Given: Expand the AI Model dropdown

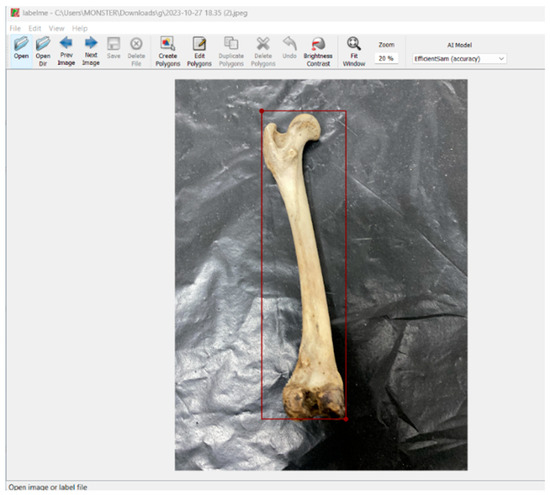Looking at the screenshot, I should pos(460,59).
